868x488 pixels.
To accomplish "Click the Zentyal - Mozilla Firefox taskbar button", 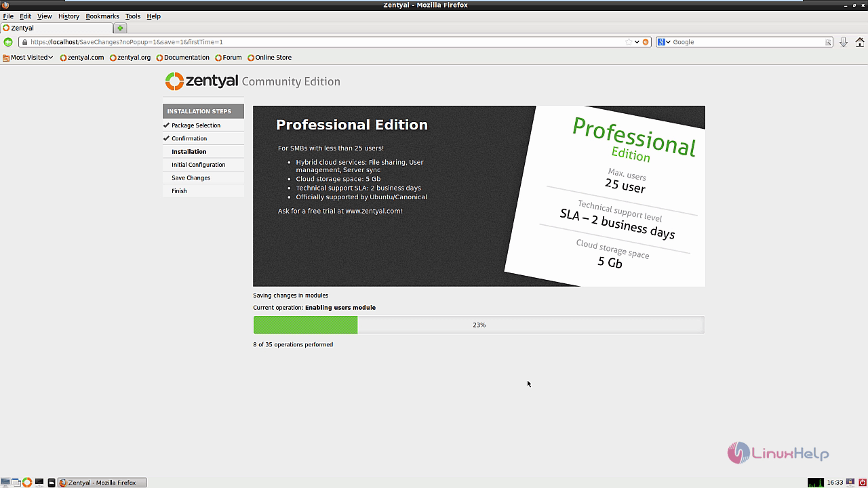I will (x=102, y=483).
